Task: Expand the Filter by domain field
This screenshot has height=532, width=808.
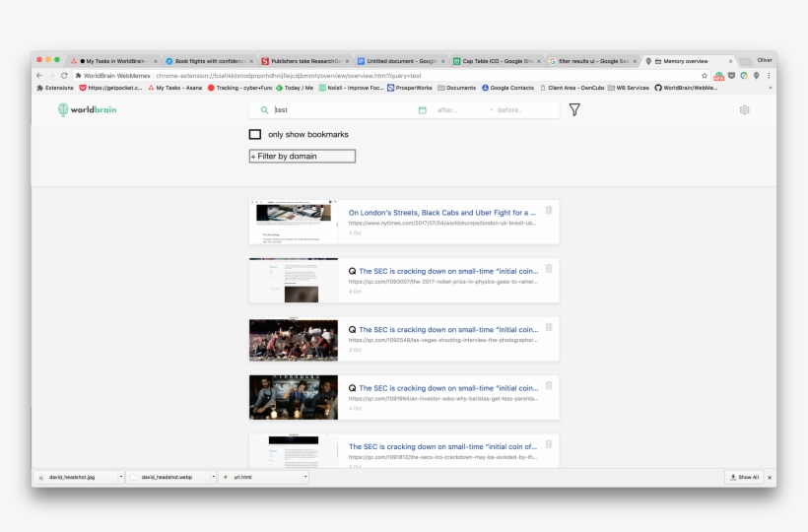Action: pos(303,156)
